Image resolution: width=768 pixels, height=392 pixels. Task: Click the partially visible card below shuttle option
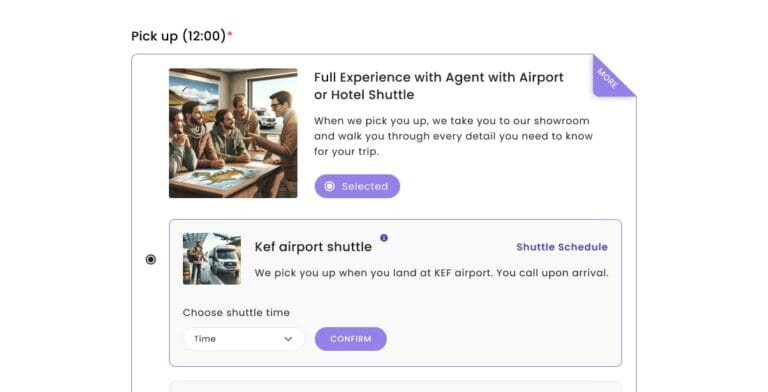point(395,387)
